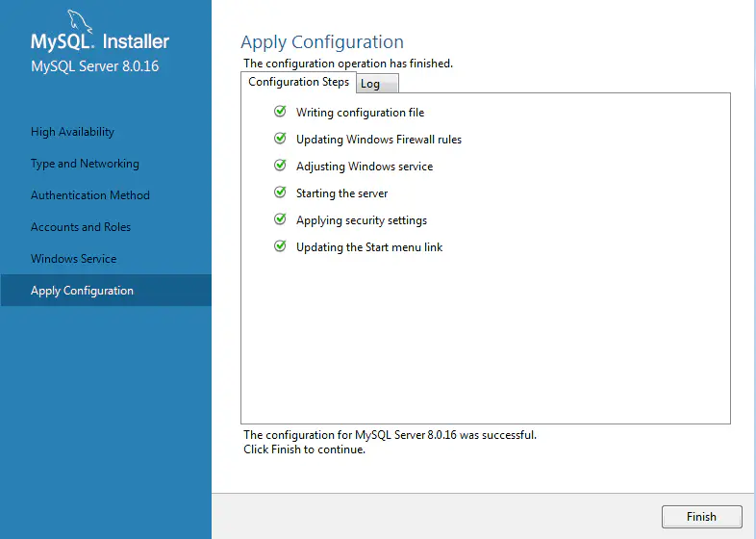
Task: Click green checkmark beside Updating Windows Firewall rules
Action: [280, 139]
